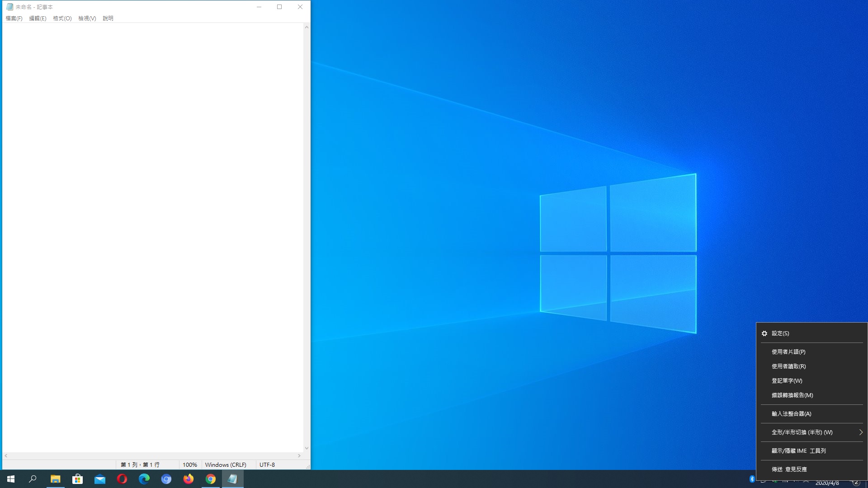Open 全形/半形切換 (半形) submenu entry
Viewport: 868px width, 488px height.
click(811, 432)
